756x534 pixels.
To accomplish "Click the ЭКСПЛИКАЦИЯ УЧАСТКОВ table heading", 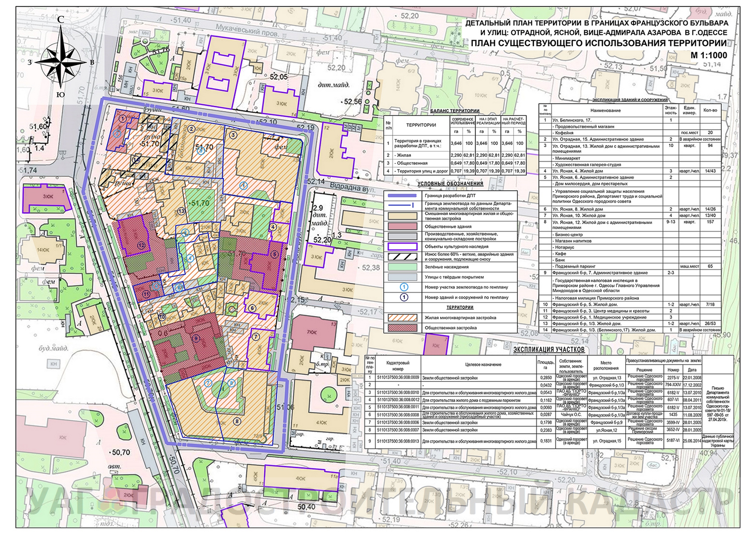I will click(x=548, y=350).
